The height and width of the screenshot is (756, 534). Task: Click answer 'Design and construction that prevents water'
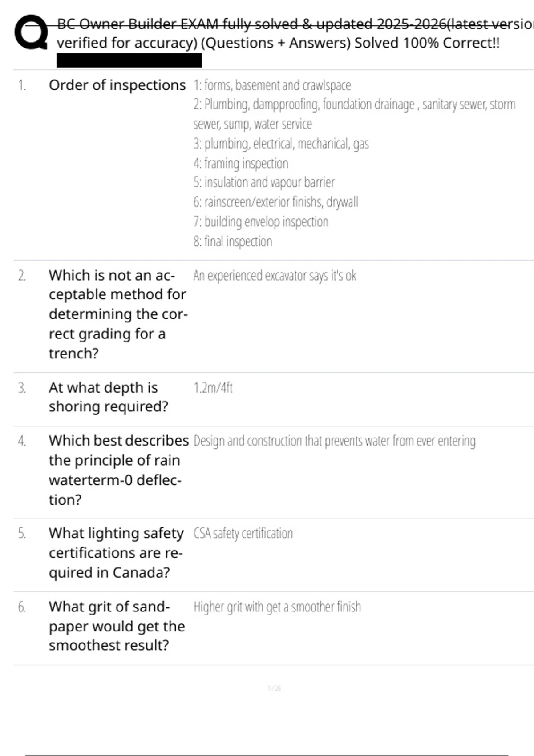[335, 441]
